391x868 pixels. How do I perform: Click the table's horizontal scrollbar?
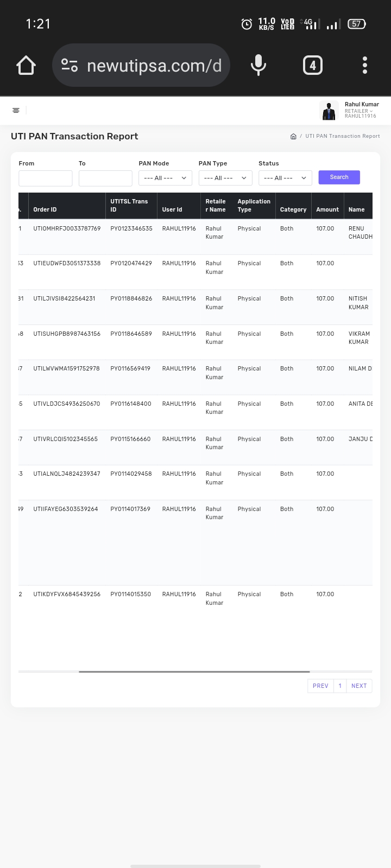[x=194, y=672]
